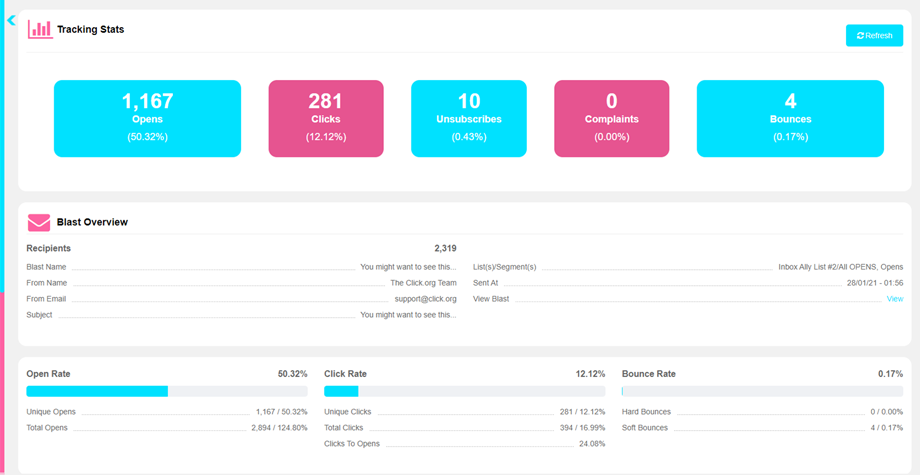Viewport: 920px width, 475px height.
Task: Click the Open Rate progress bar
Action: [166, 391]
